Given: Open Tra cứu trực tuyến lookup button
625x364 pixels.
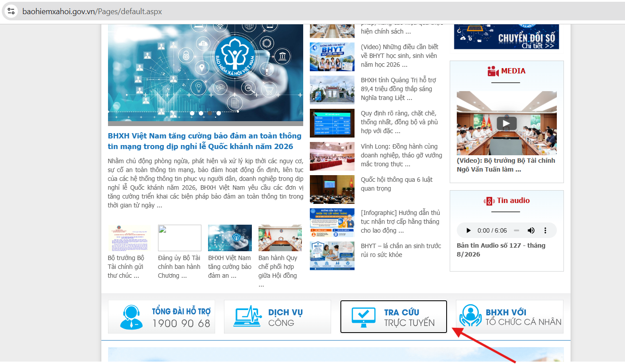Looking at the screenshot, I should (394, 317).
